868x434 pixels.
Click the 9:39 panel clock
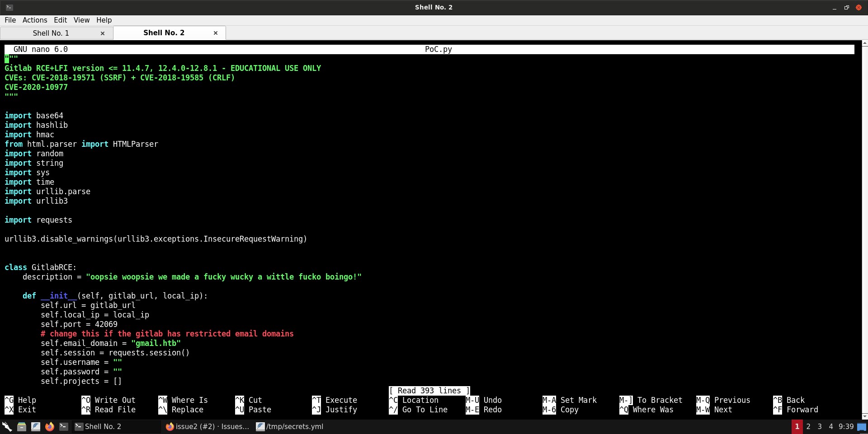click(x=846, y=426)
